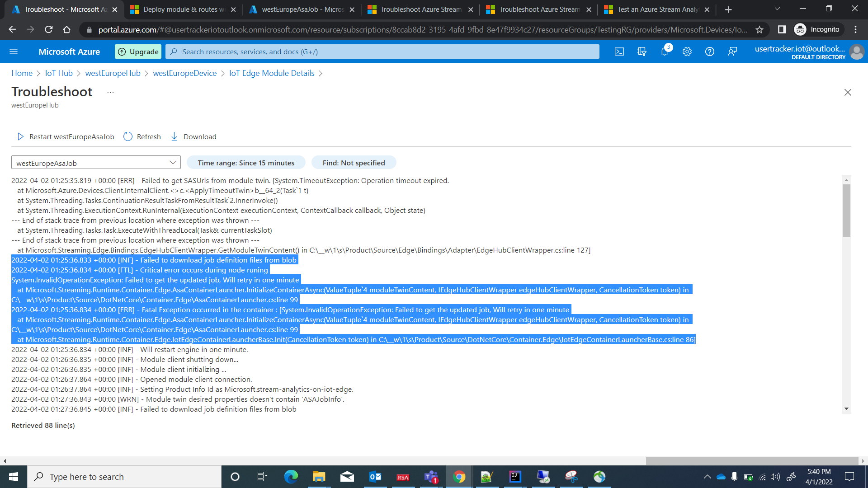Viewport: 868px width, 488px height.
Task: Click the Feedback icon in header
Action: 732,52
